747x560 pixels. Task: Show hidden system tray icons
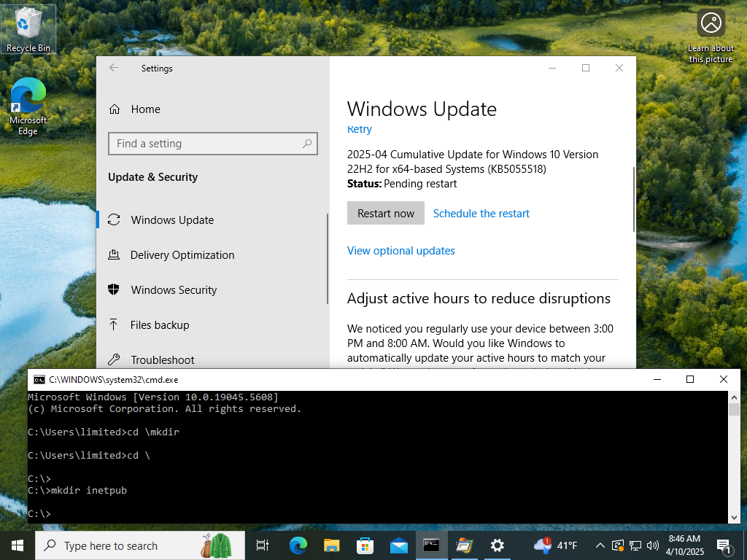click(x=600, y=545)
